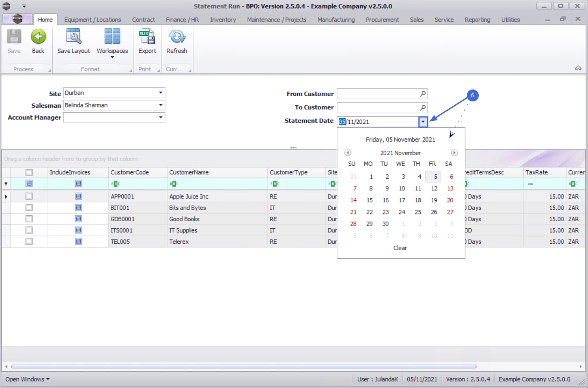
Task: Click the From Customer search magnifier
Action: click(x=423, y=94)
